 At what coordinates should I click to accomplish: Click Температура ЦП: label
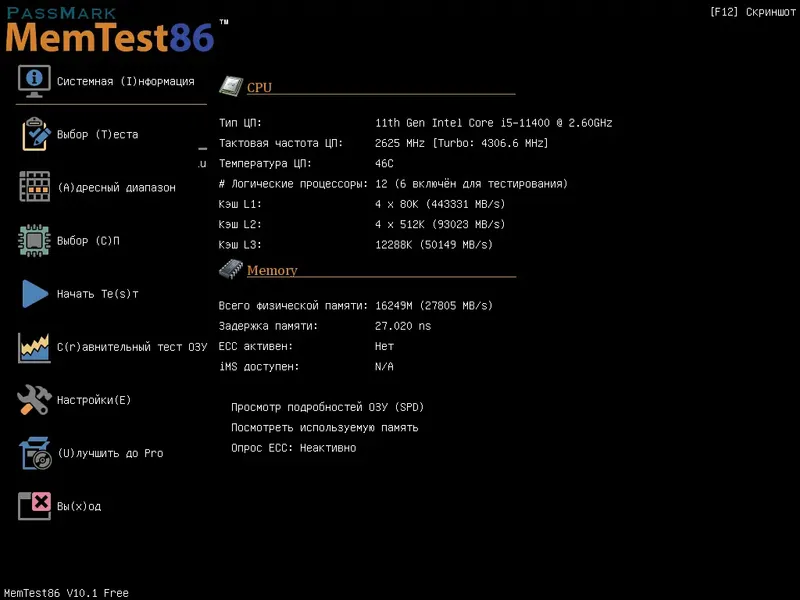tap(265, 164)
